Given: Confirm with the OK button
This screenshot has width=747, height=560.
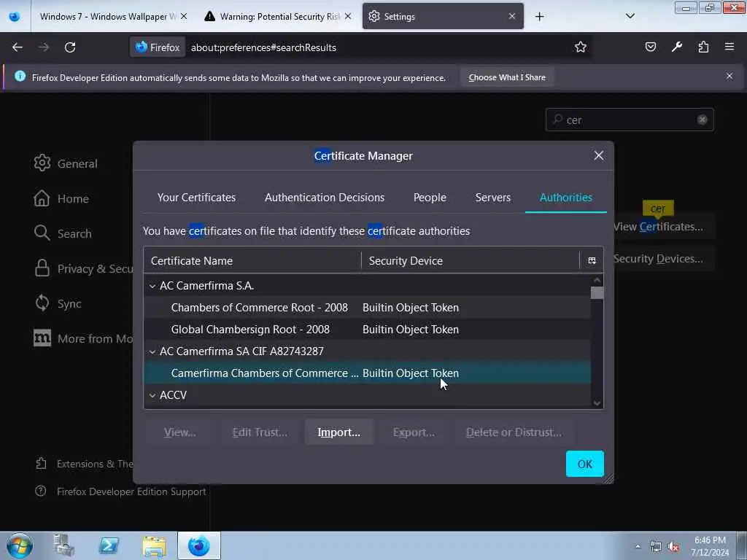Looking at the screenshot, I should click(584, 464).
